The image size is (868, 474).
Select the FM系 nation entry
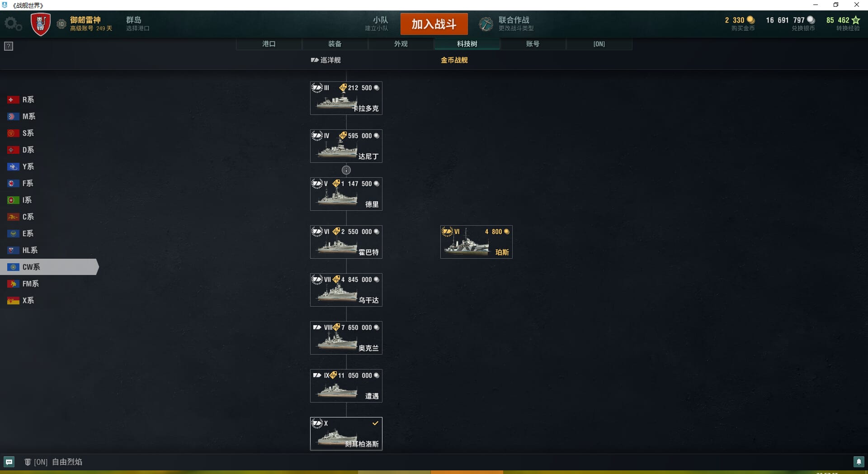[23, 284]
